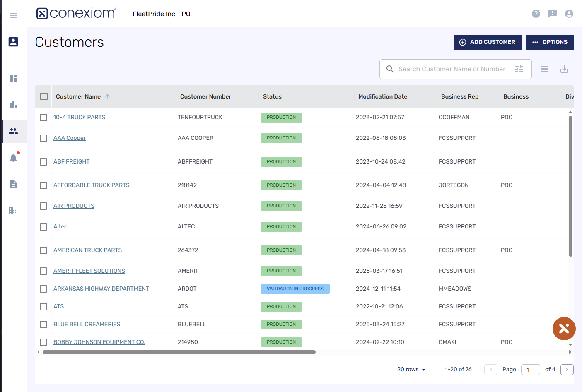
Task: Click the Business Rep column header
Action: click(x=460, y=96)
